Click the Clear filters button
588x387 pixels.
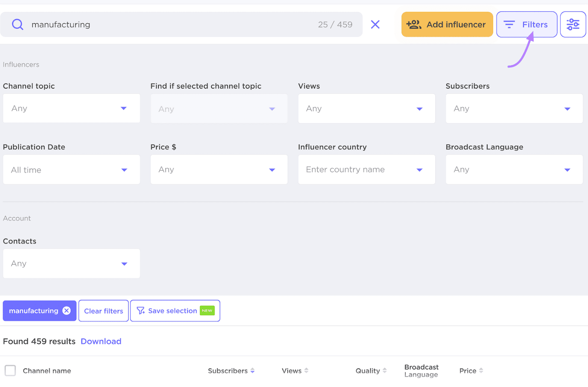tap(103, 310)
